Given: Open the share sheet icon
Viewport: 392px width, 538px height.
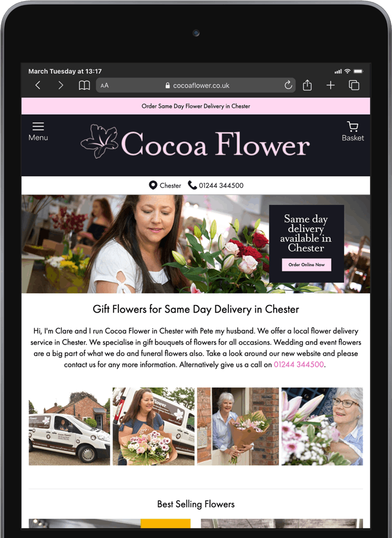Looking at the screenshot, I should 307,85.
